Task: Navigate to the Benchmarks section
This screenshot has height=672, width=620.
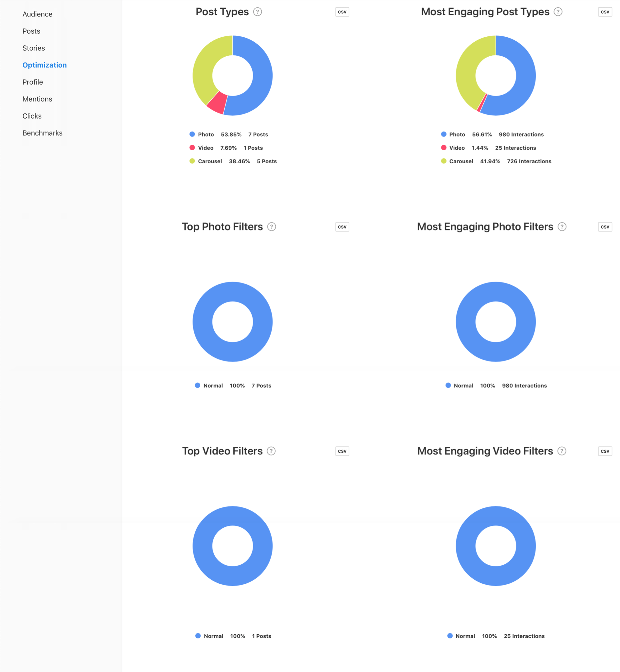Action: [43, 132]
